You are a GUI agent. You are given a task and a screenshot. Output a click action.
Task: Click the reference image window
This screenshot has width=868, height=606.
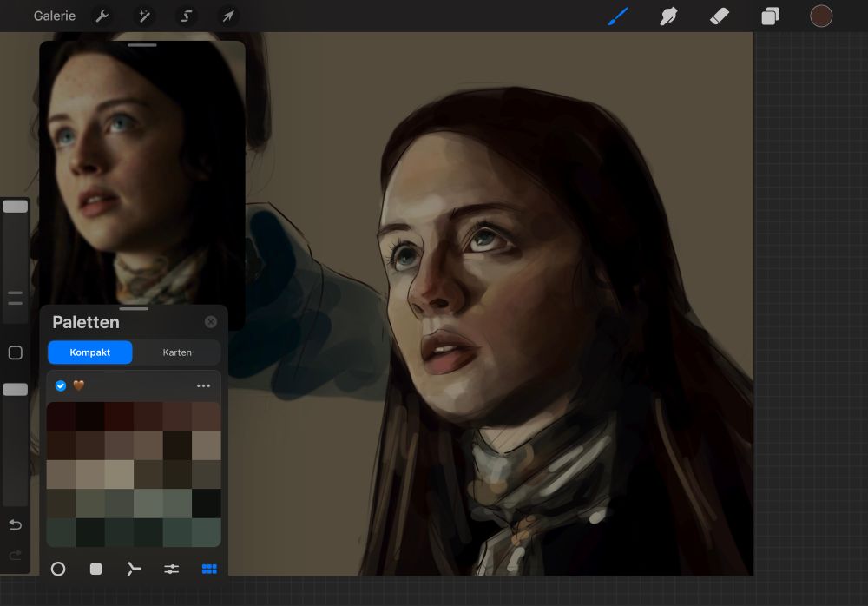coord(142,174)
